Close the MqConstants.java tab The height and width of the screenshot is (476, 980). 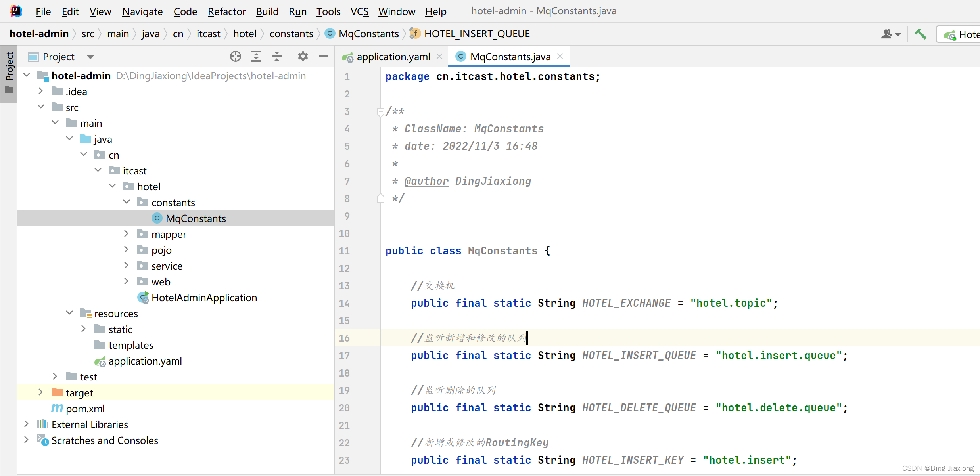[560, 57]
